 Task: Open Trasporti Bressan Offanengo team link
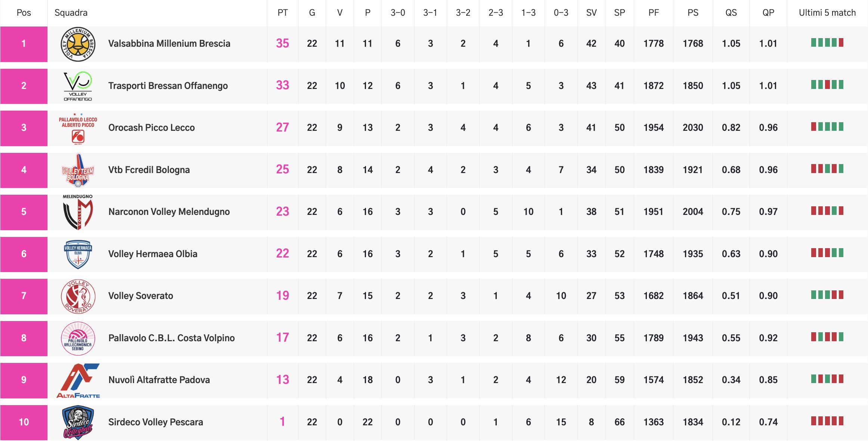[168, 86]
